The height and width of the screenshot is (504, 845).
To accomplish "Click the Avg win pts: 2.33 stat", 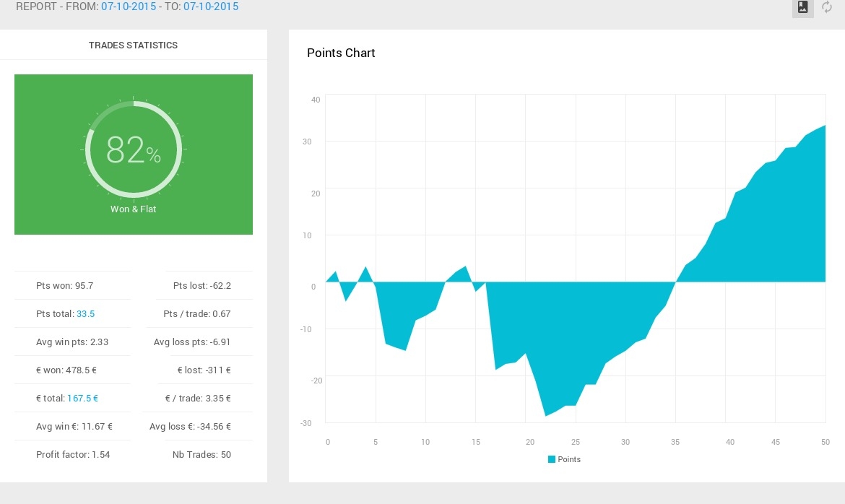I will click(x=72, y=342).
